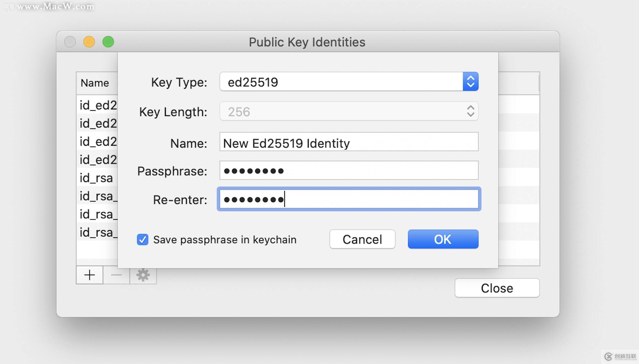Click the green zoom window button
Screen dimensions: 639x364
tap(108, 42)
